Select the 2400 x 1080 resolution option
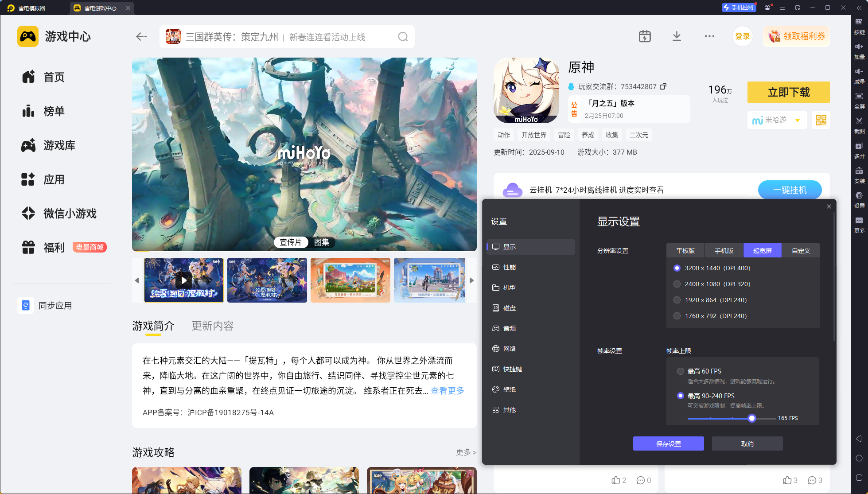Screen dimensions: 868x494 677,284
